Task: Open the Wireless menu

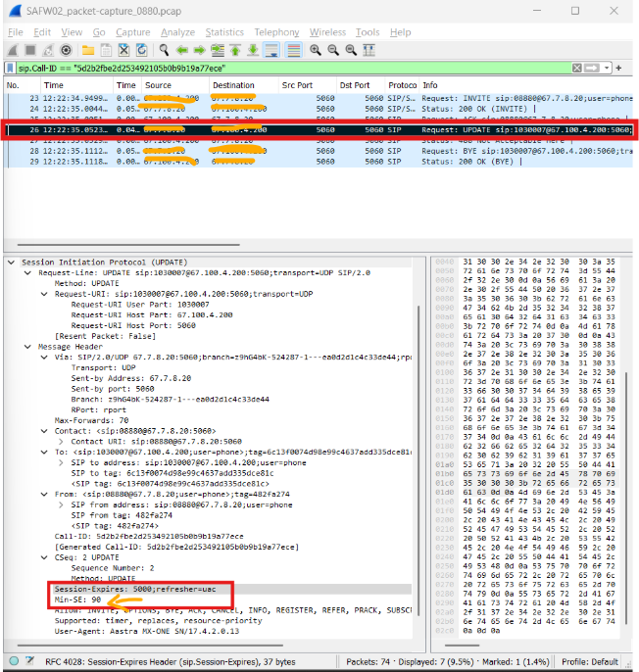Action: pos(327,32)
